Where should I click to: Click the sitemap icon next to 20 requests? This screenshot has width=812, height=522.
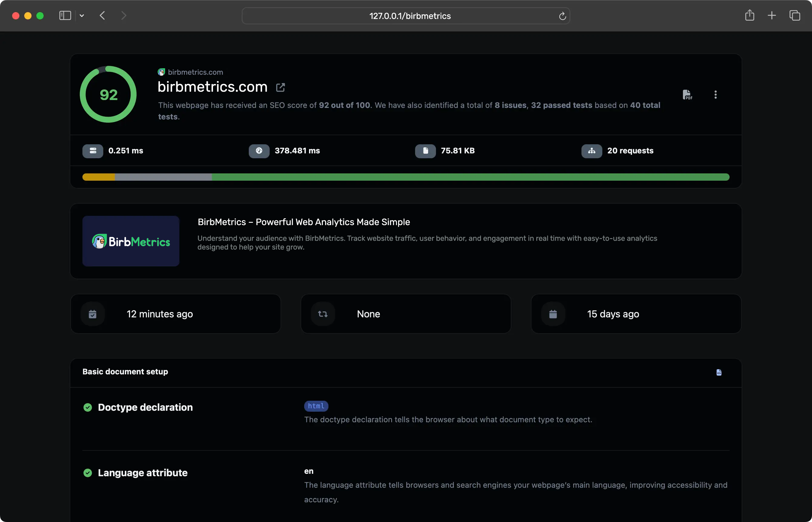591,151
